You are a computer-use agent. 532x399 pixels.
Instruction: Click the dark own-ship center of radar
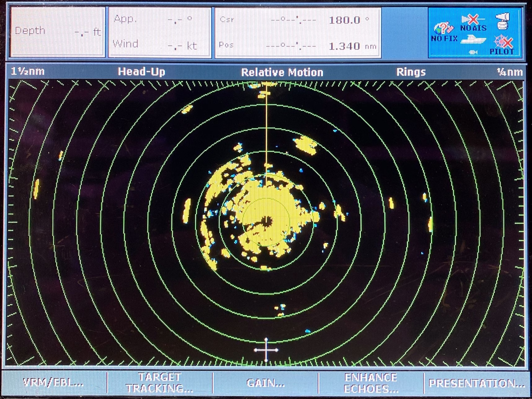coord(266,221)
